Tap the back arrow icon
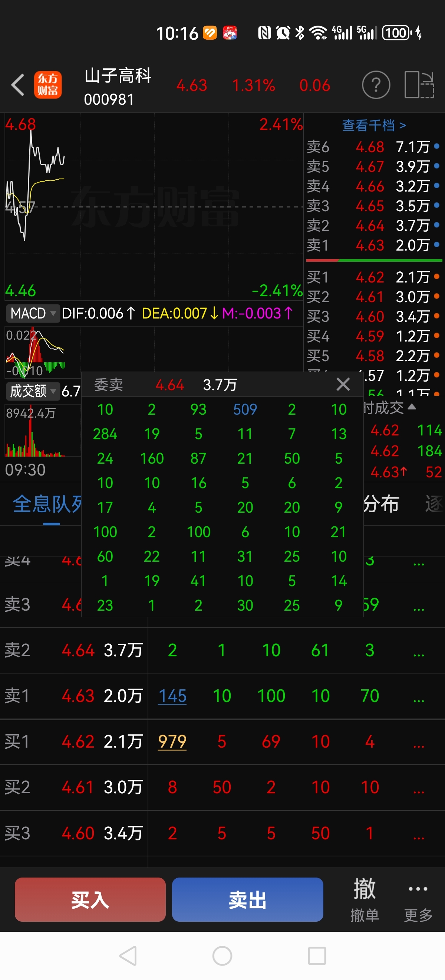 coord(17,85)
